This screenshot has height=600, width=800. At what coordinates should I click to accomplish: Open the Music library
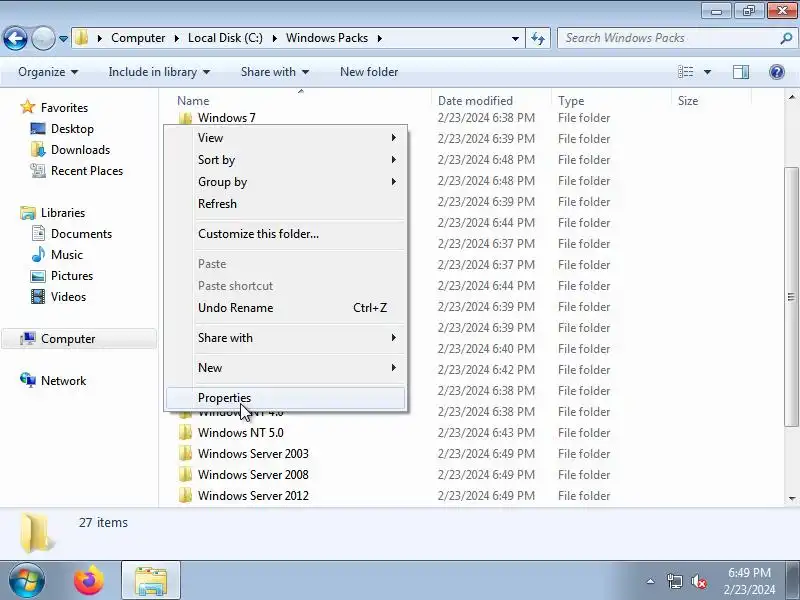(66, 255)
